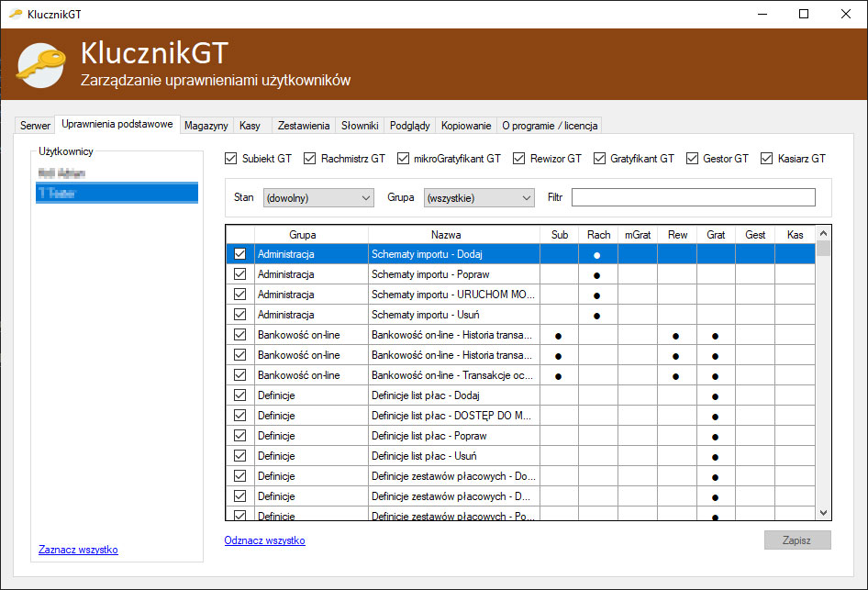
Task: Uncheck the row checkbox for Schematy importu - Dodaj
Action: click(239, 253)
